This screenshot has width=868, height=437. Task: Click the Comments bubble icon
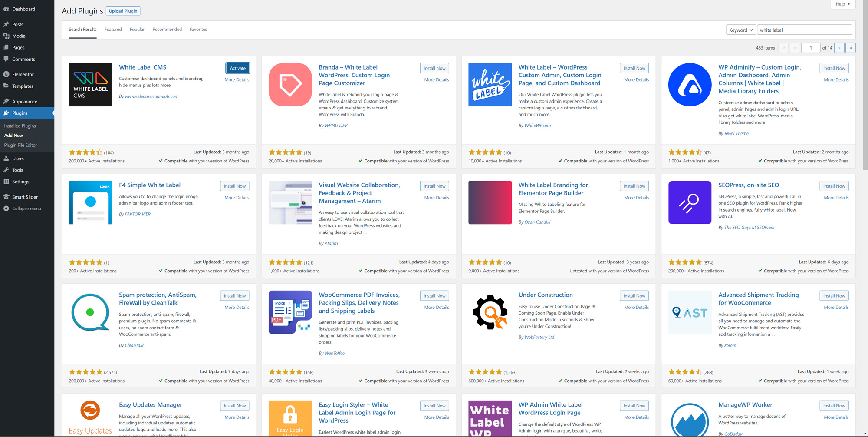point(6,59)
